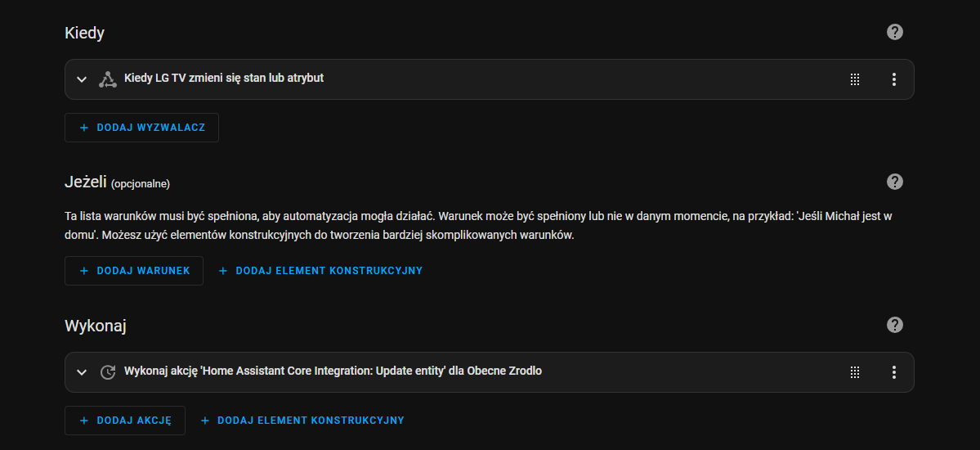Screen dimensions: 980x450
Task: Click the plus icon in Dodaj wyzwalacz
Action: [83, 128]
